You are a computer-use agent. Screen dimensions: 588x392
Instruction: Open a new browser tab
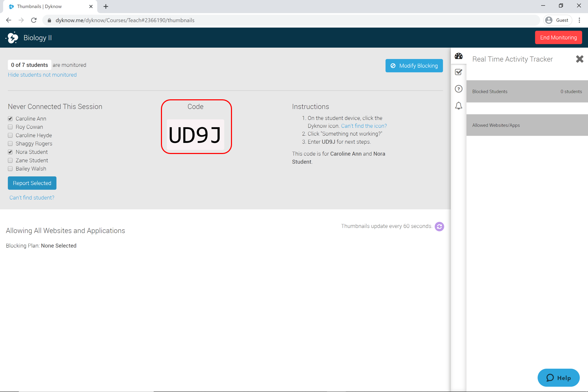coord(106,6)
